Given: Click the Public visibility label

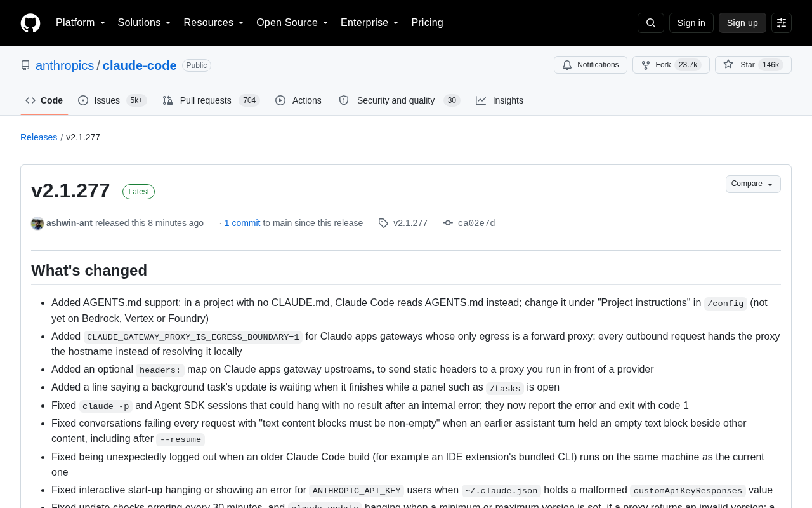Looking at the screenshot, I should 197,65.
